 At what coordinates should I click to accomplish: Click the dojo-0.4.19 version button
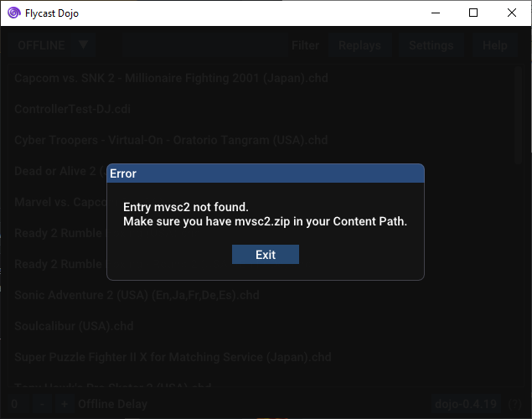point(466,404)
